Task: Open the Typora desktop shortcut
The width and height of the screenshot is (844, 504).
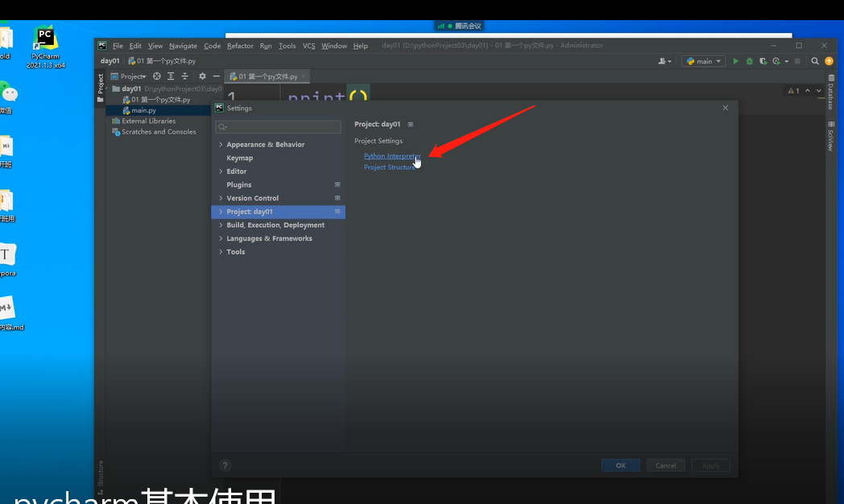Action: (x=7, y=260)
